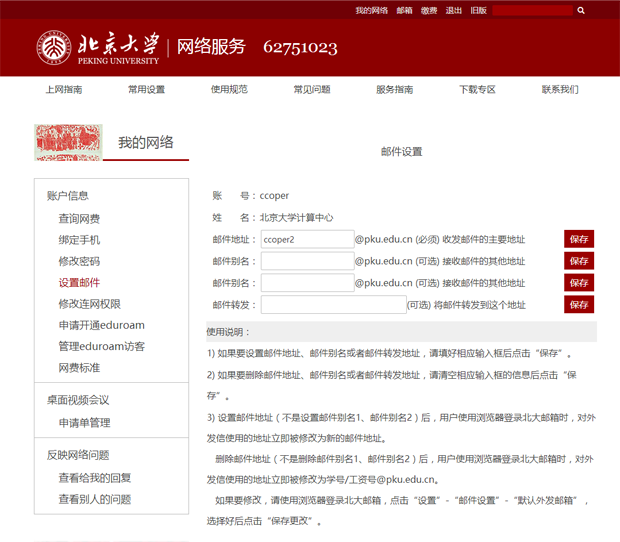Image resolution: width=620 pixels, height=542 pixels.
Task: Click the 我的网络 section title
Action: [146, 142]
